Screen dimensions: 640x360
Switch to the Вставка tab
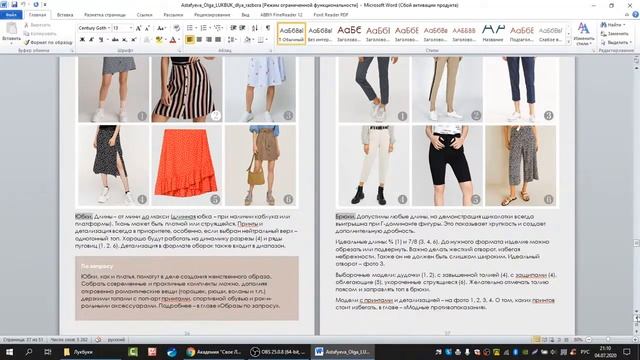tap(65, 15)
